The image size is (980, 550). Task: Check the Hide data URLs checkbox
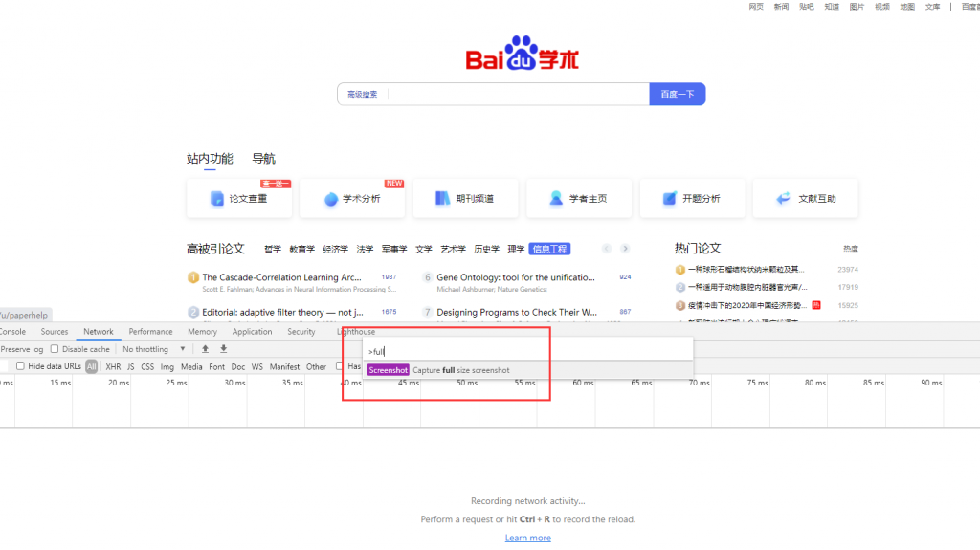pyautogui.click(x=20, y=366)
